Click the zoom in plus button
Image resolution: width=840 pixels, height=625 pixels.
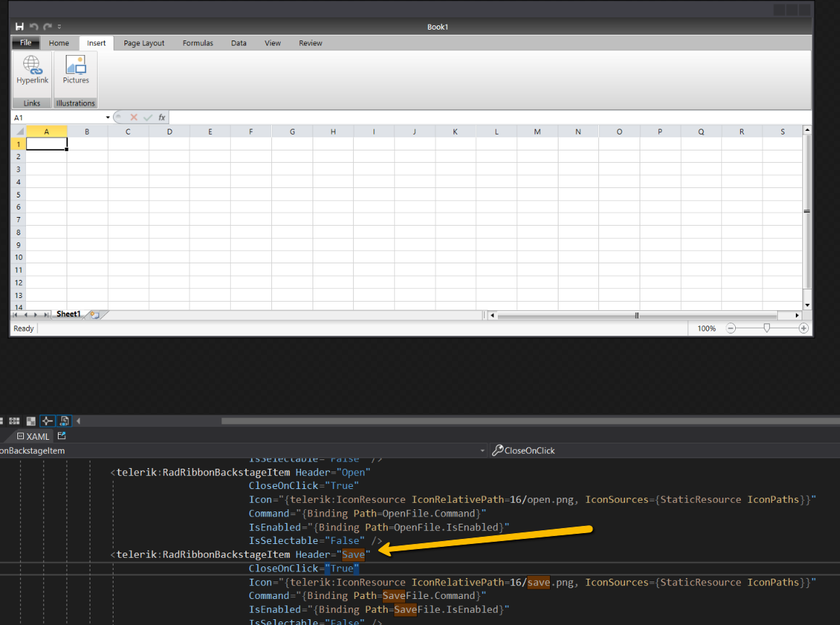803,328
